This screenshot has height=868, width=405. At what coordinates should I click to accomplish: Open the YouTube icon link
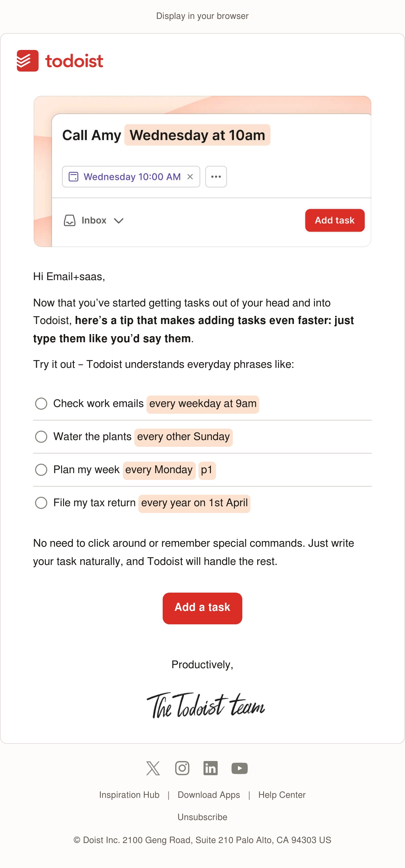point(240,768)
